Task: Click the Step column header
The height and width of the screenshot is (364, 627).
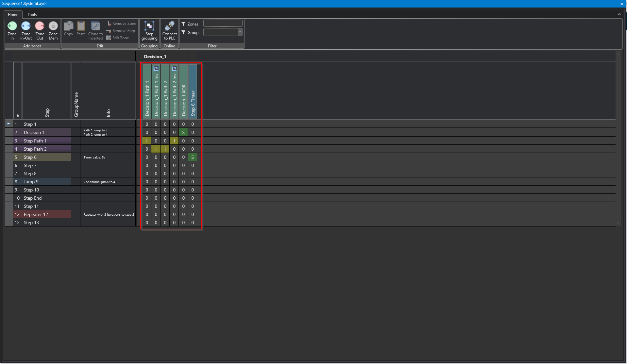Action: pyautogui.click(x=47, y=91)
